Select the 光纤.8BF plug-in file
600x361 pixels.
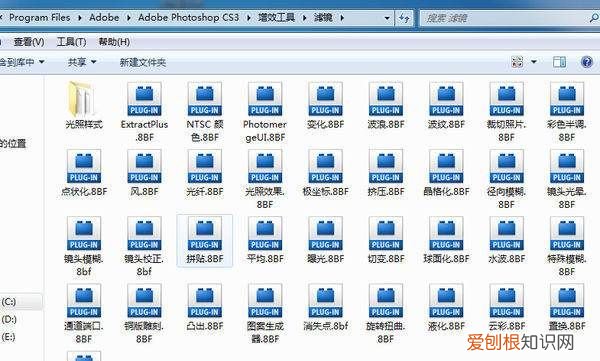pyautogui.click(x=205, y=172)
